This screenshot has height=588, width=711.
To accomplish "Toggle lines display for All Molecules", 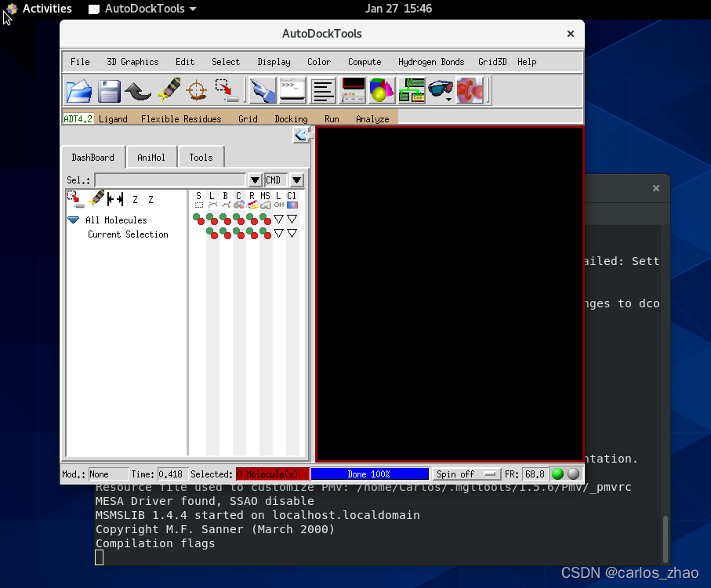I will pyautogui.click(x=212, y=220).
